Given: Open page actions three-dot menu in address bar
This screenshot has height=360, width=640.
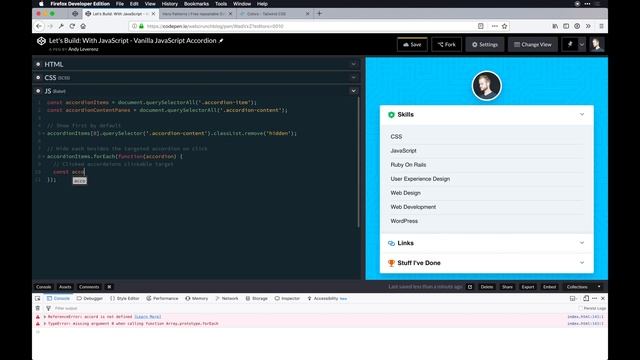Looking at the screenshot, I should tap(494, 26).
